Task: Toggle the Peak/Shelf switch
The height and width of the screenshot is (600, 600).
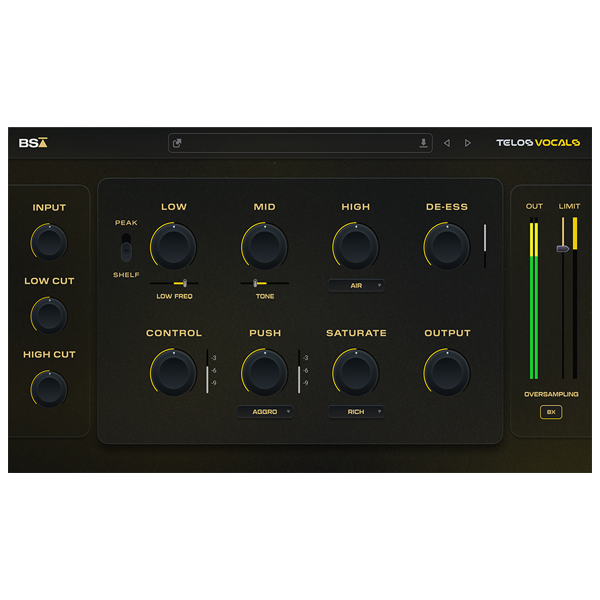Action: 126,247
